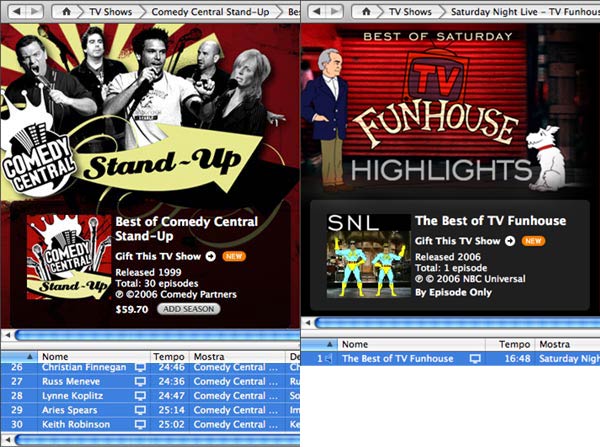
Task: Click the sort triangle column in Comedy Central list
Action: pyautogui.click(x=19, y=357)
